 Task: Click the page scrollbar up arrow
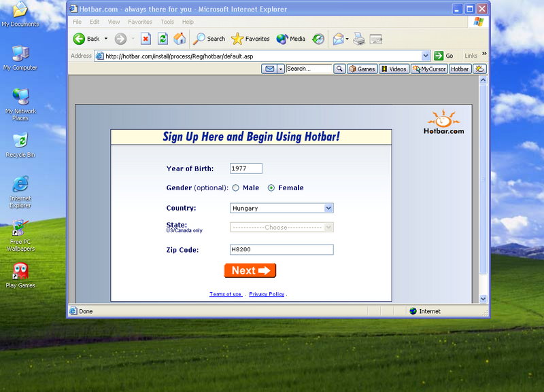(483, 80)
